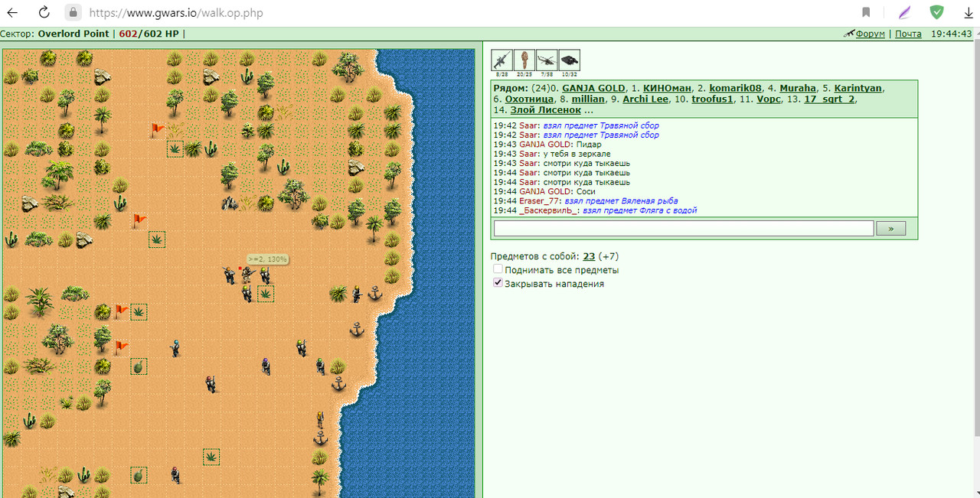This screenshot has width=980, height=498.
Task: Focus the chat message input field
Action: (684, 228)
